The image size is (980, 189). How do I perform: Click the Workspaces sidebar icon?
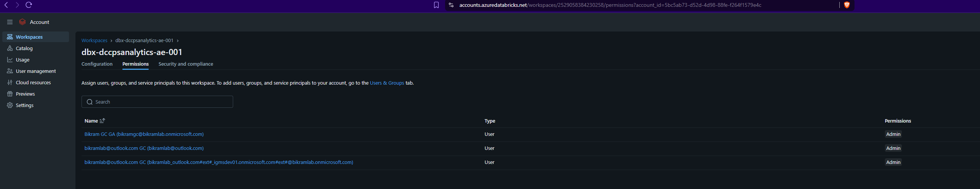[x=10, y=37]
